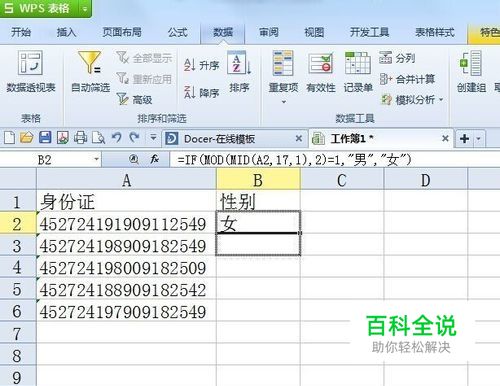This screenshot has width=500, height=386.
Task: Open the Record Form (记录单) tool
Action: (358, 71)
